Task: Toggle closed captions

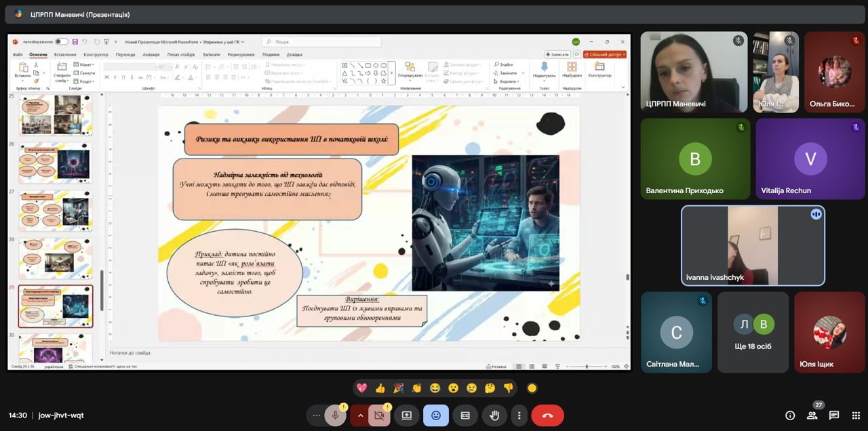Action: click(465, 415)
